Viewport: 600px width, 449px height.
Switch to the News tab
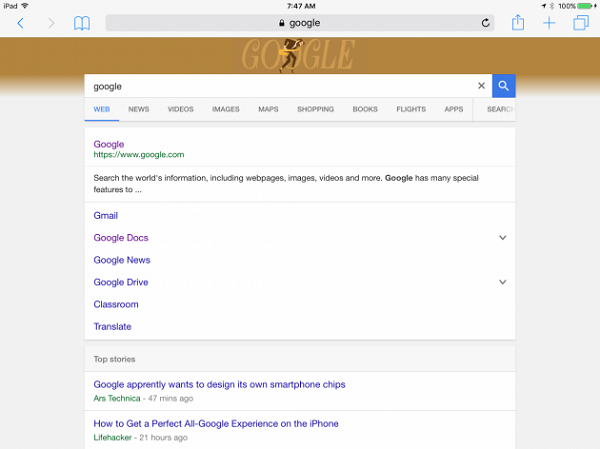139,109
